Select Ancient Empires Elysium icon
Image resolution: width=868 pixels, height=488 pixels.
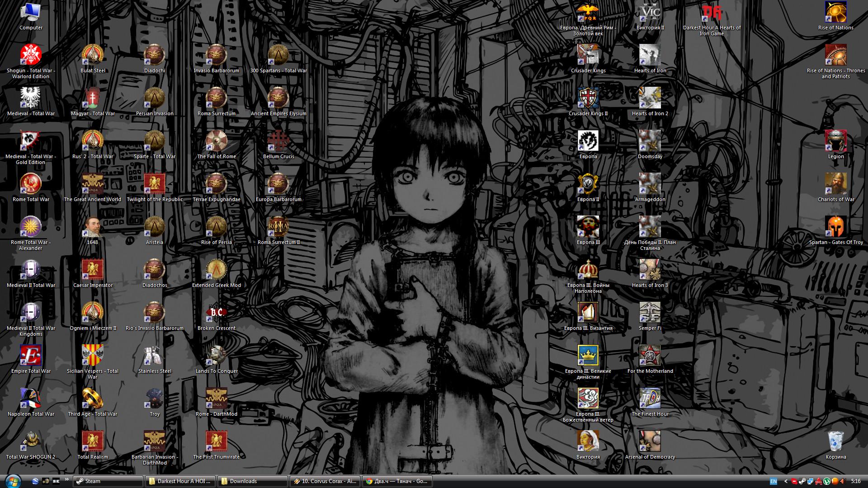pos(278,102)
